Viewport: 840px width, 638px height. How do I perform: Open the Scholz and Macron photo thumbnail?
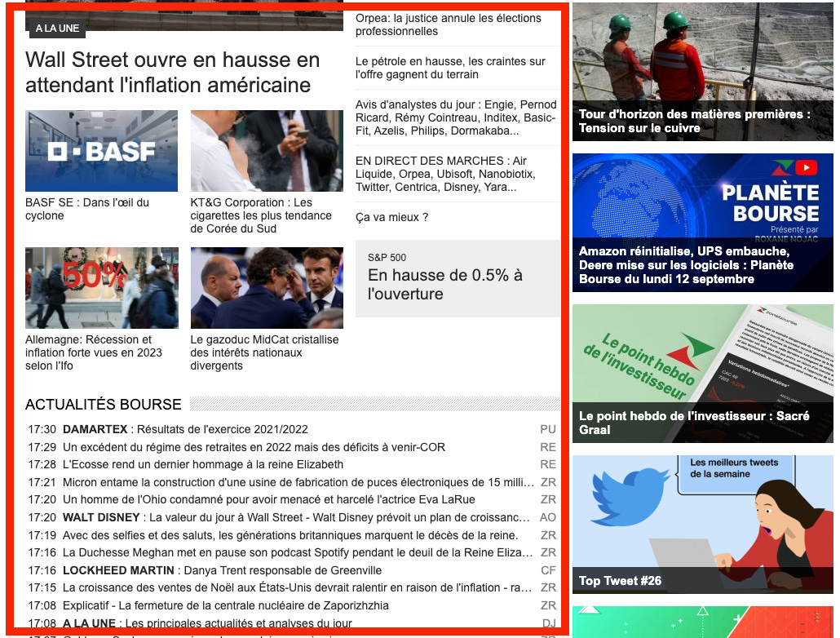pos(267,288)
